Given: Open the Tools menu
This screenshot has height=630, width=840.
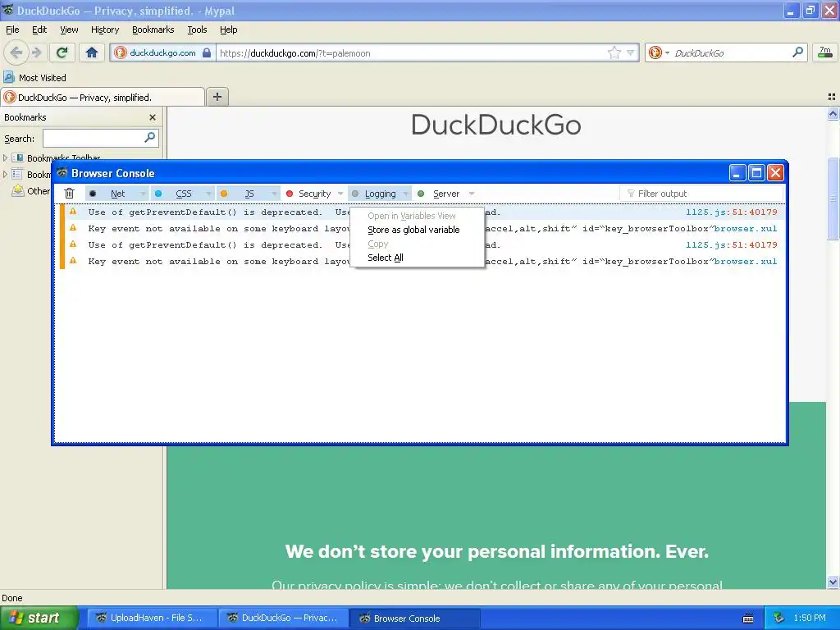Looking at the screenshot, I should (x=197, y=30).
